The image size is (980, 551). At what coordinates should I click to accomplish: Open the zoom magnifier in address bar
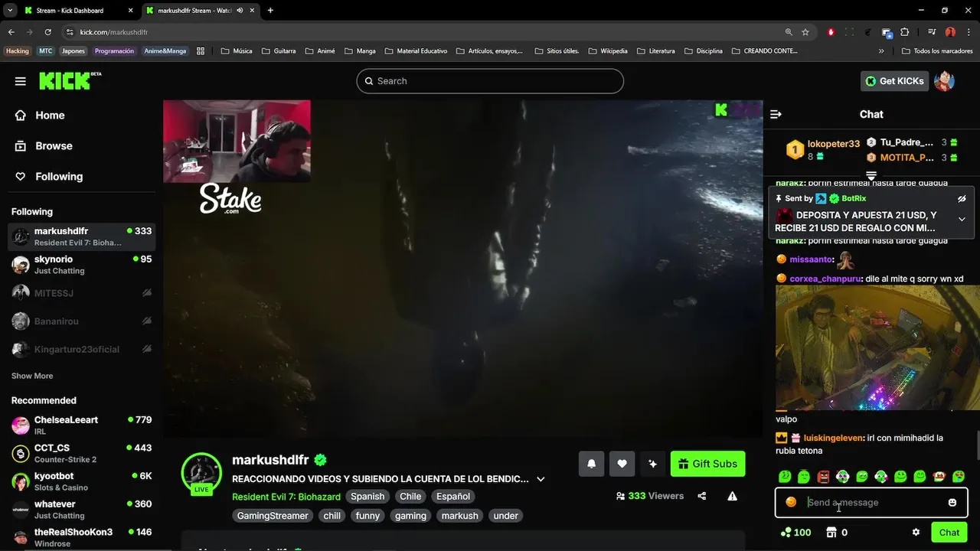tap(789, 32)
